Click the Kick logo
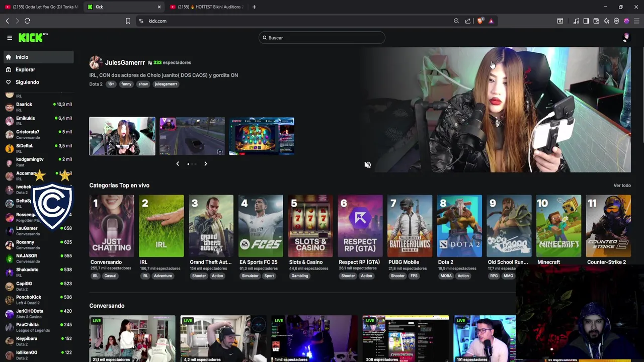The height and width of the screenshot is (362, 644). point(33,38)
